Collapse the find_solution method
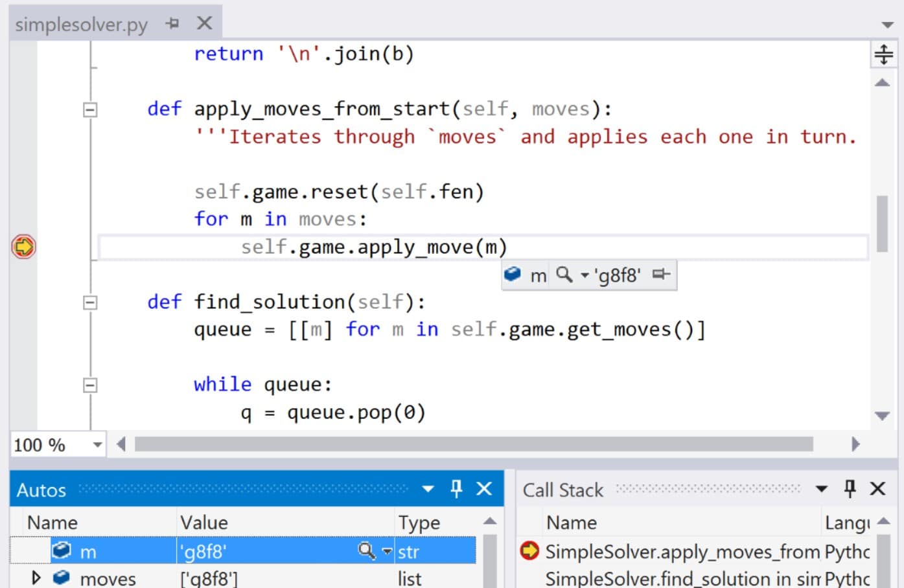This screenshot has width=904, height=588. click(x=89, y=302)
